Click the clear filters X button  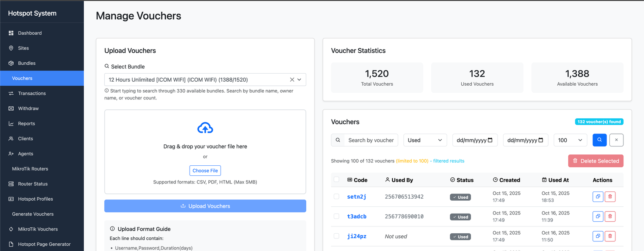[617, 140]
